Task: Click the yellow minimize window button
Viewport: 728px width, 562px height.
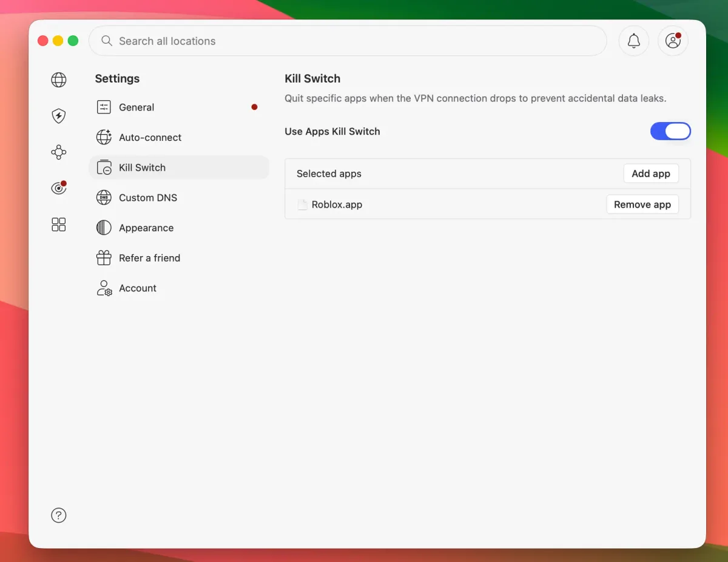Action: click(58, 41)
